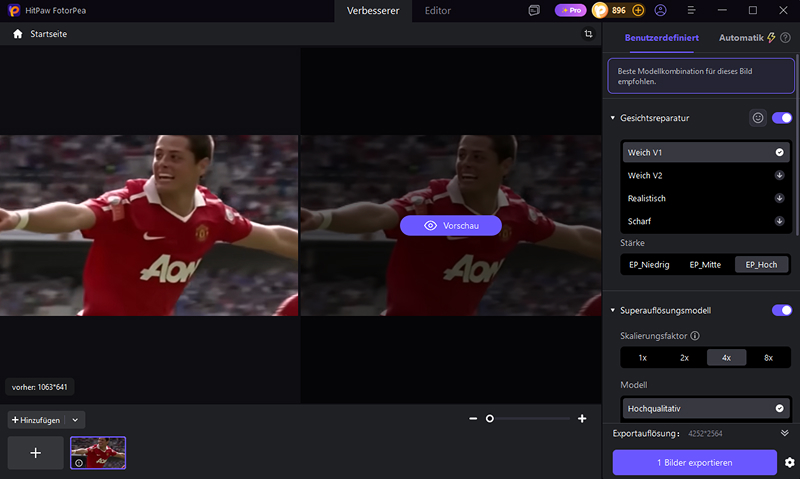Click the original image preview
The width and height of the screenshot is (800, 479).
click(149, 225)
